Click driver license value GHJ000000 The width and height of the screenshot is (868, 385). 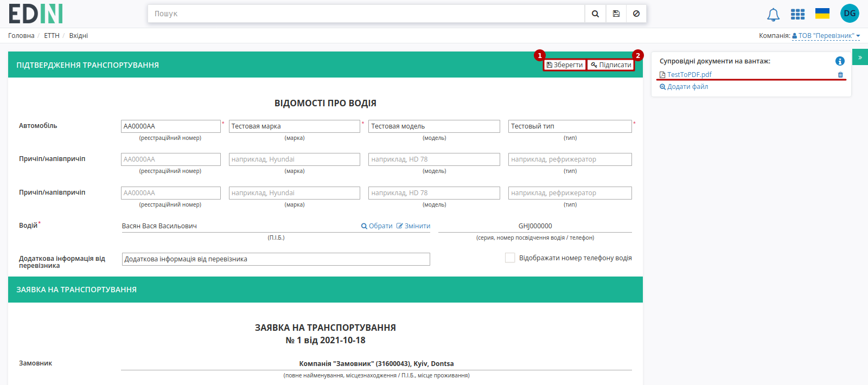point(535,226)
